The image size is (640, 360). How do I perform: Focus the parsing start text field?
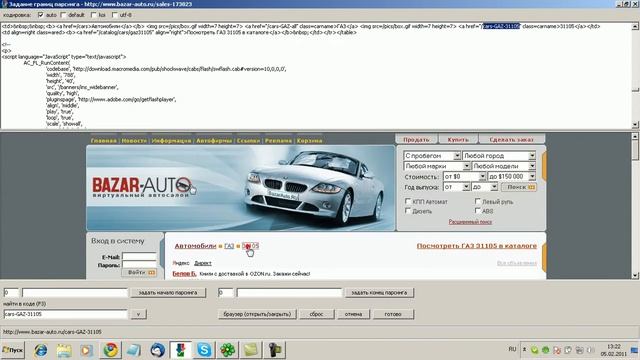[x=75, y=293]
